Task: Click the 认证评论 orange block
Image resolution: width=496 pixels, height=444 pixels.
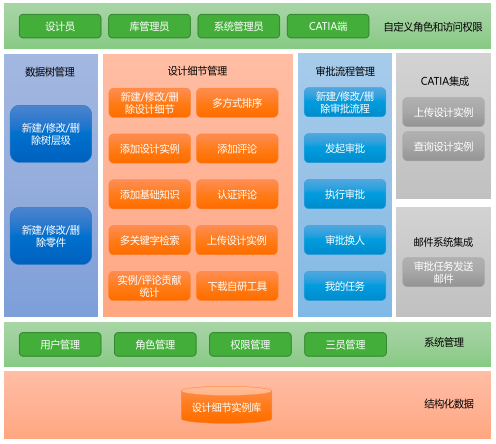Action: [237, 194]
